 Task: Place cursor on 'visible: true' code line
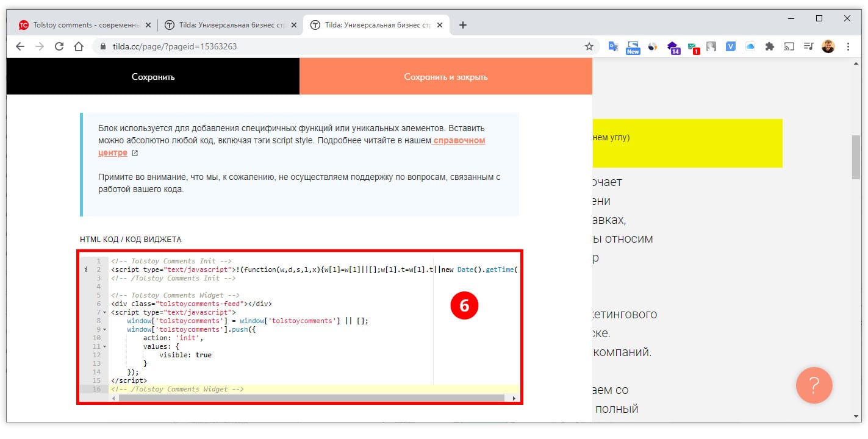coord(185,355)
